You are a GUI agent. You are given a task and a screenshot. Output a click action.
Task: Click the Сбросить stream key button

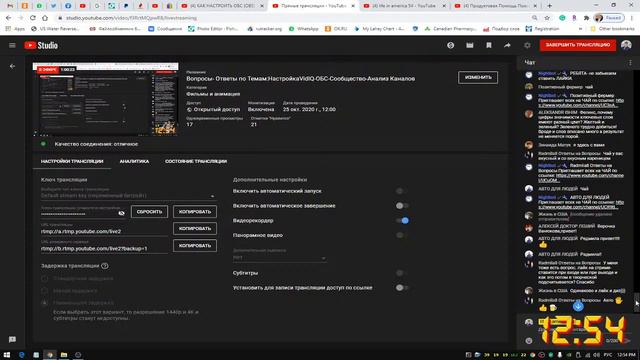click(149, 211)
